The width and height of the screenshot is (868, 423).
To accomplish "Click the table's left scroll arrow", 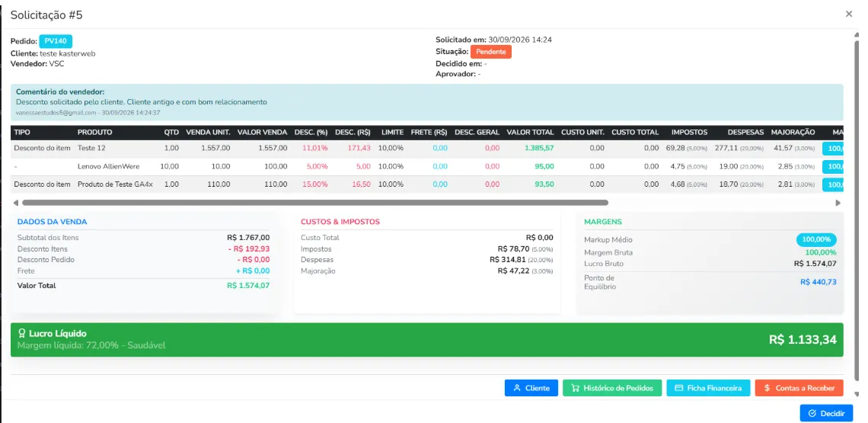I will pyautogui.click(x=15, y=203).
